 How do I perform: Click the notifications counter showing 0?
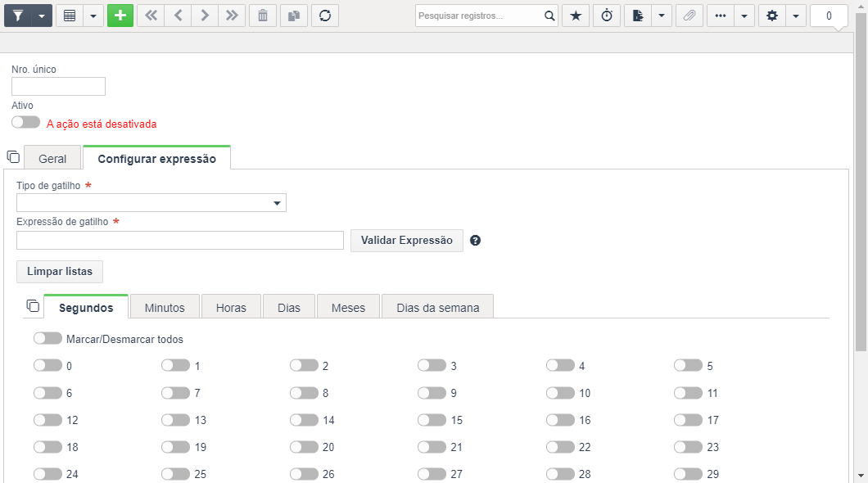tap(829, 16)
